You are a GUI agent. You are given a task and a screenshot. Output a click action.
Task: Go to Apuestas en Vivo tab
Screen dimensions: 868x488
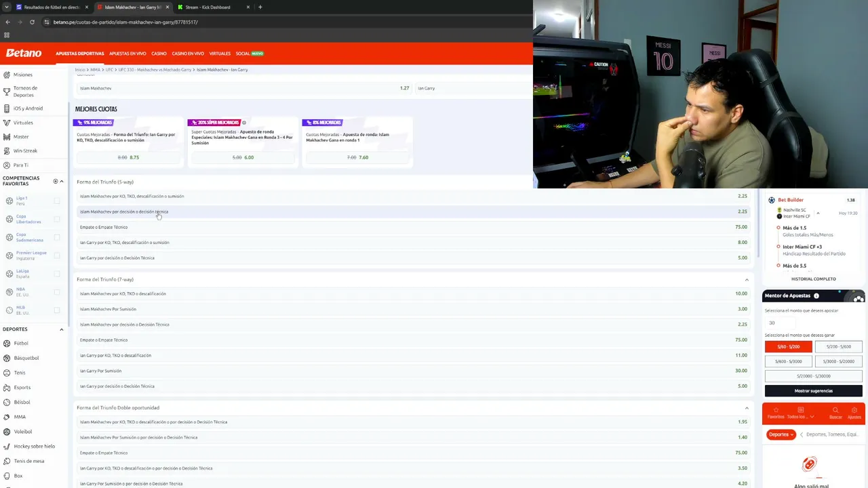(x=127, y=54)
